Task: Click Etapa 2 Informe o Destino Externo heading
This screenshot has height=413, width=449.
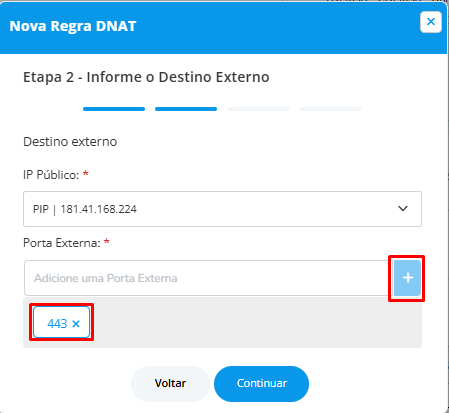Action: (146, 77)
